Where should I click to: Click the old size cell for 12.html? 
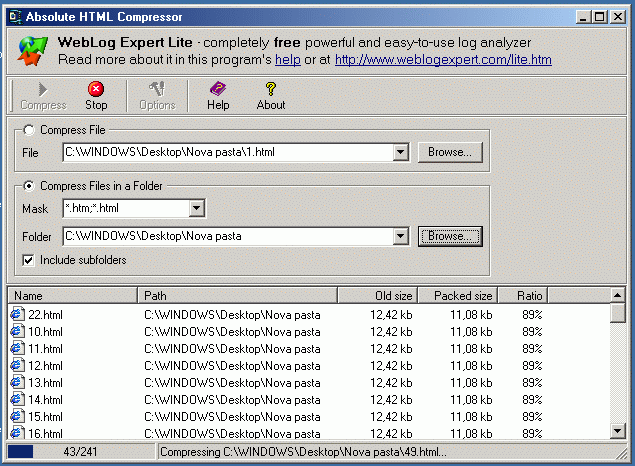391,366
